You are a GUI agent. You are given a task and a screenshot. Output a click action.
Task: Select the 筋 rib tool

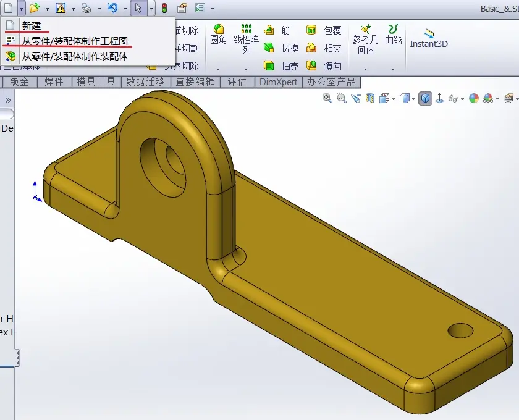pyautogui.click(x=277, y=30)
